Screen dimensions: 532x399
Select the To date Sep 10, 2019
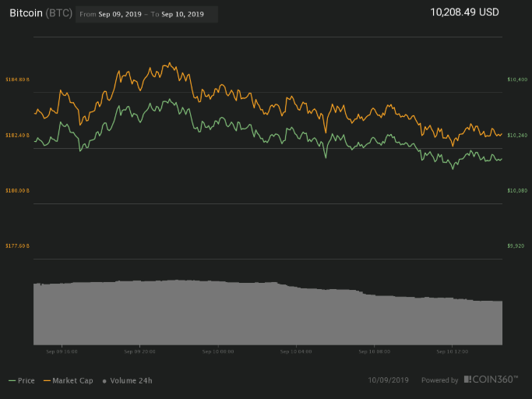tap(182, 14)
